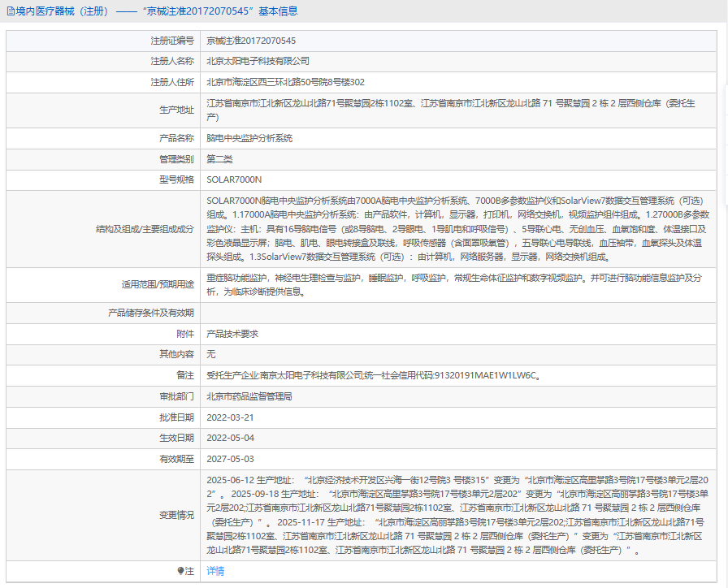The image size is (728, 588).
Task: Click the approval date 2022-03-21
Action: [x=230, y=417]
